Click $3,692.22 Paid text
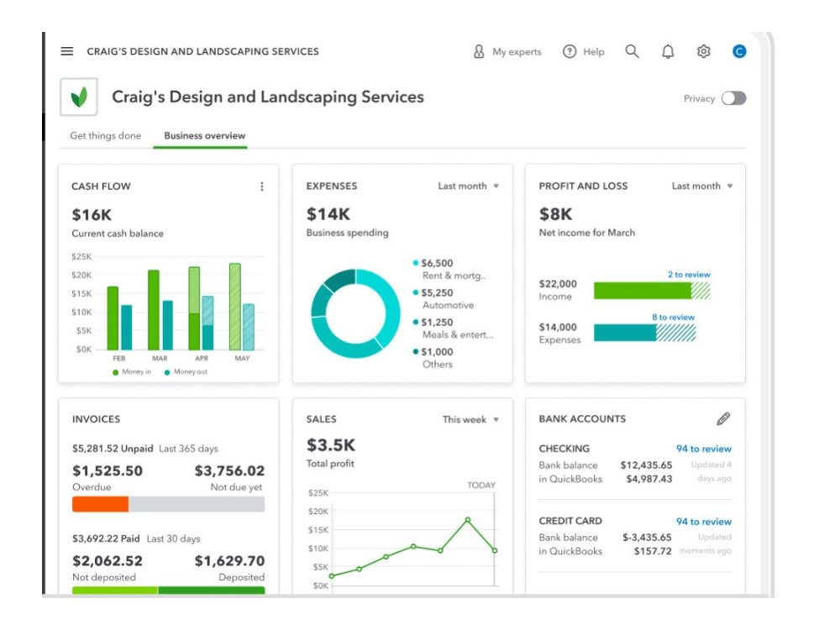Image resolution: width=840 pixels, height=630 pixels. 106,538
